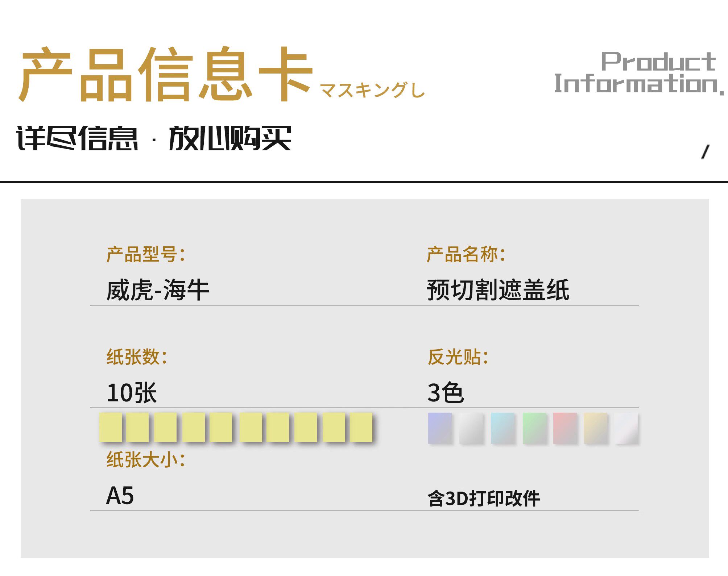The height and width of the screenshot is (576, 728).
Task: Select the A5 paper size value
Action: [120, 495]
